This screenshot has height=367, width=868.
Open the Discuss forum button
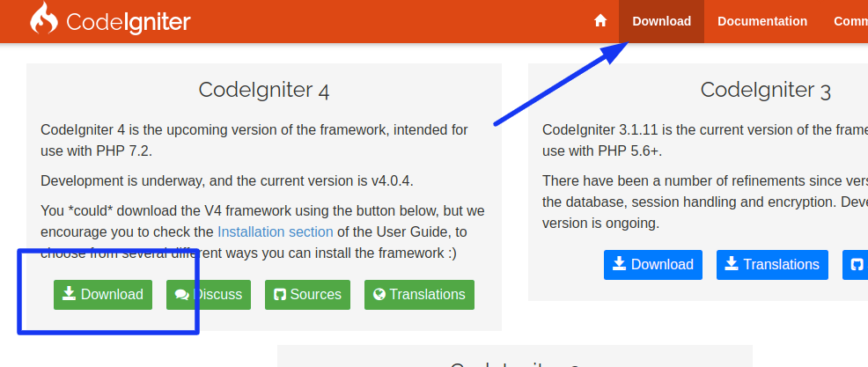(209, 295)
